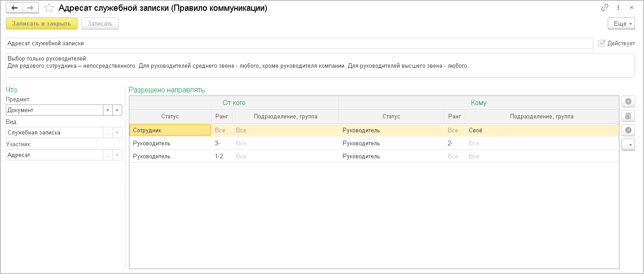The image size is (644, 274).
Task: Open the Еще dropdown menu
Action: [621, 23]
